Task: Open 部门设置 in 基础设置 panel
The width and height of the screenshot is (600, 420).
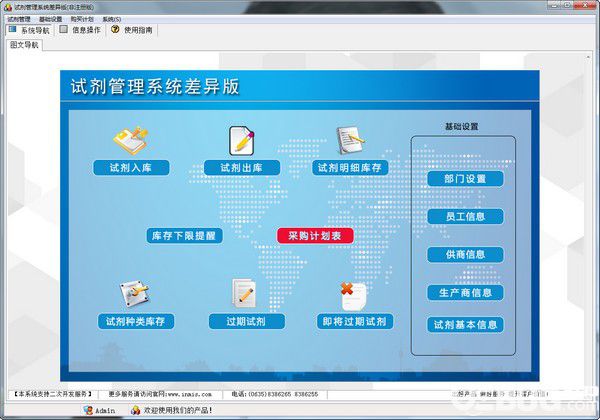Action: pyautogui.click(x=465, y=179)
